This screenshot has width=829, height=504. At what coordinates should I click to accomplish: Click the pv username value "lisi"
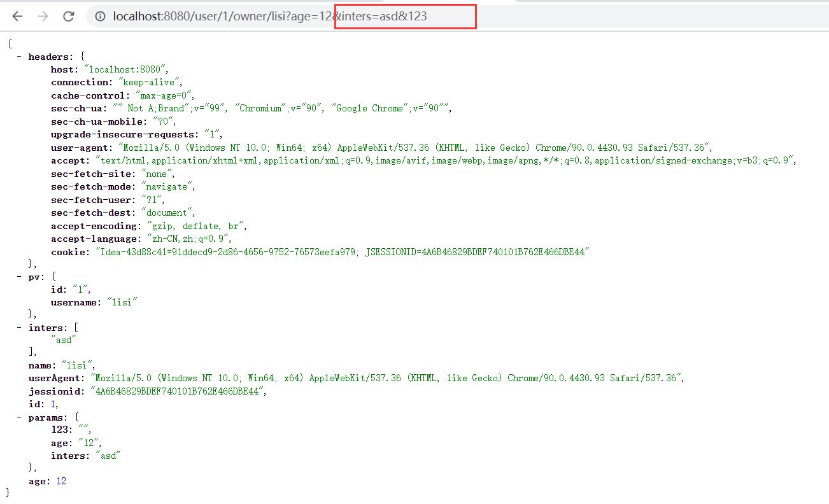(121, 302)
